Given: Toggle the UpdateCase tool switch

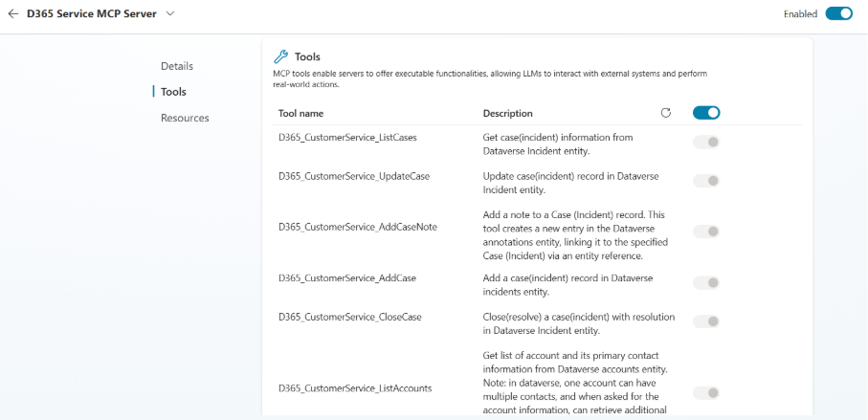Looking at the screenshot, I should pyautogui.click(x=706, y=181).
